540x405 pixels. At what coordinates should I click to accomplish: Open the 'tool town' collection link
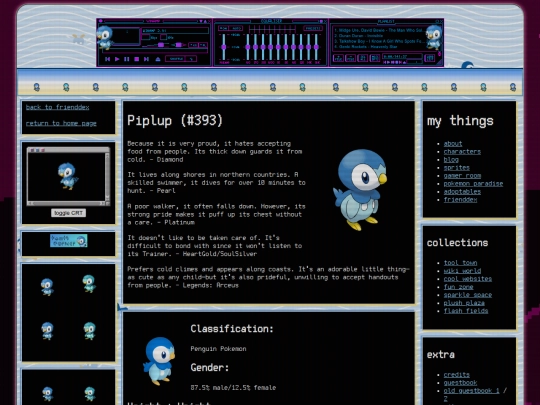[460, 263]
